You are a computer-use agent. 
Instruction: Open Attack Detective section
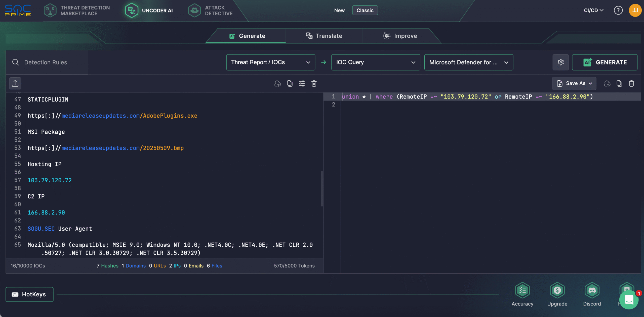pos(211,11)
